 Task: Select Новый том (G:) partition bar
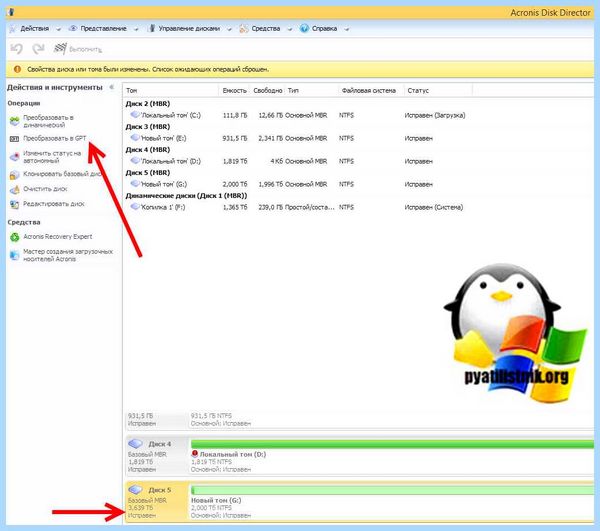(x=392, y=490)
